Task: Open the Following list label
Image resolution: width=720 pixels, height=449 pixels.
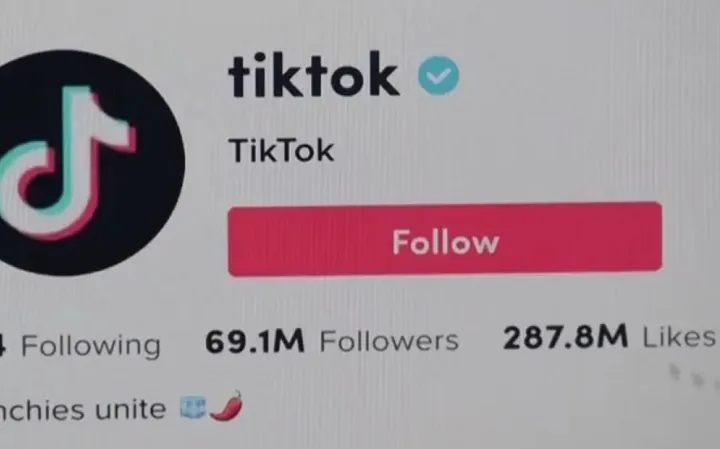Action: click(91, 346)
